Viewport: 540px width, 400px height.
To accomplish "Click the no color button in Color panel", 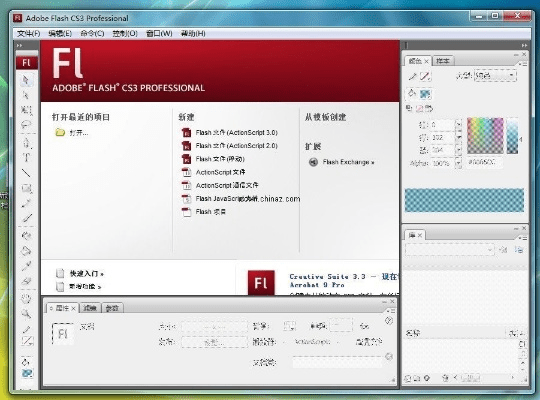I will click(x=419, y=109).
